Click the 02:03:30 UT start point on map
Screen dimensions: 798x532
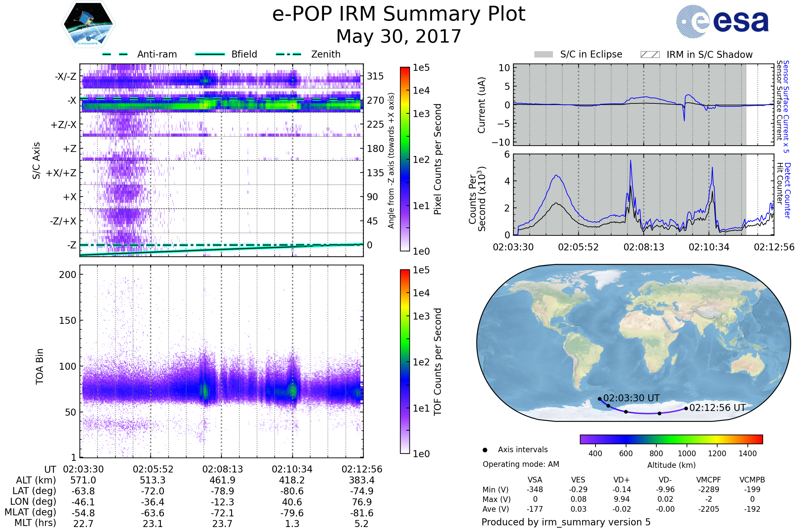pyautogui.click(x=599, y=399)
